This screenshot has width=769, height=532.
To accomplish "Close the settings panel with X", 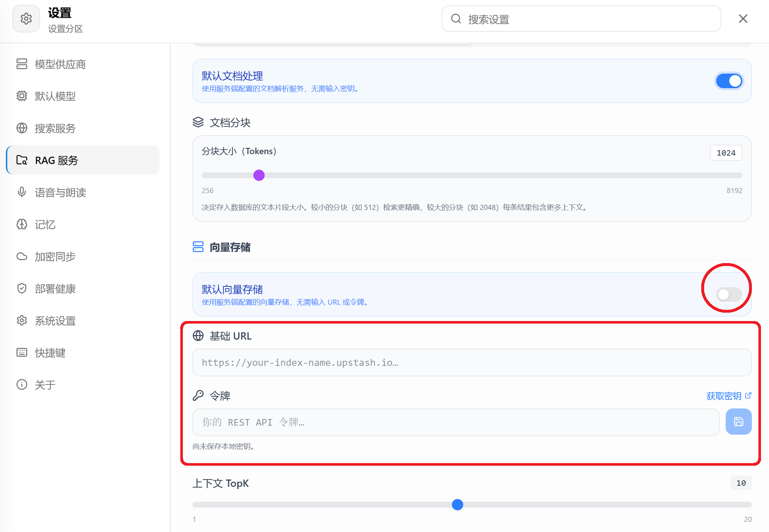I will [x=743, y=19].
